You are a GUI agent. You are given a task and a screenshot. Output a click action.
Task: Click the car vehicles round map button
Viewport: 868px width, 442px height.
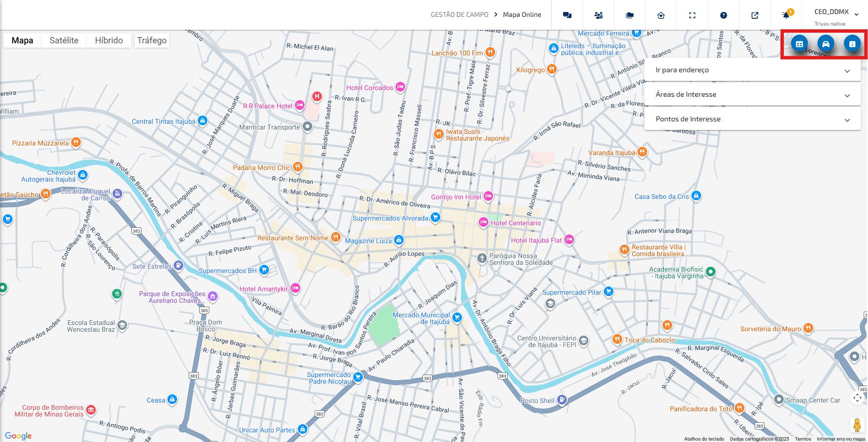826,44
